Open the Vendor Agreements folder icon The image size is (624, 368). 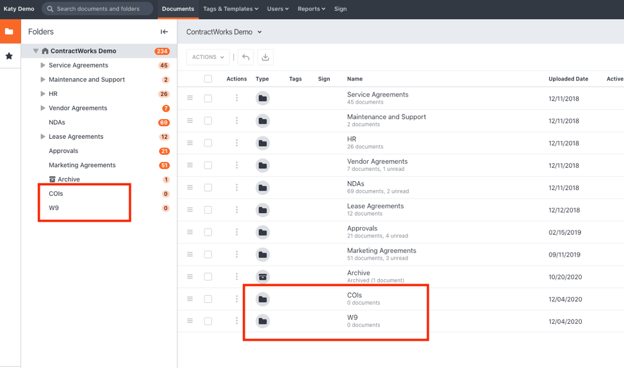[x=263, y=165]
